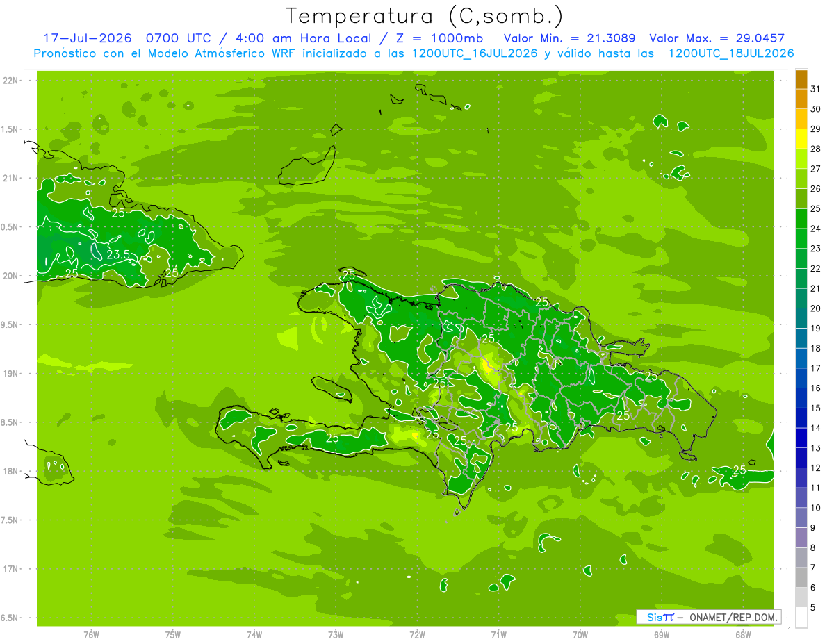Click the legend value '20'

point(815,308)
